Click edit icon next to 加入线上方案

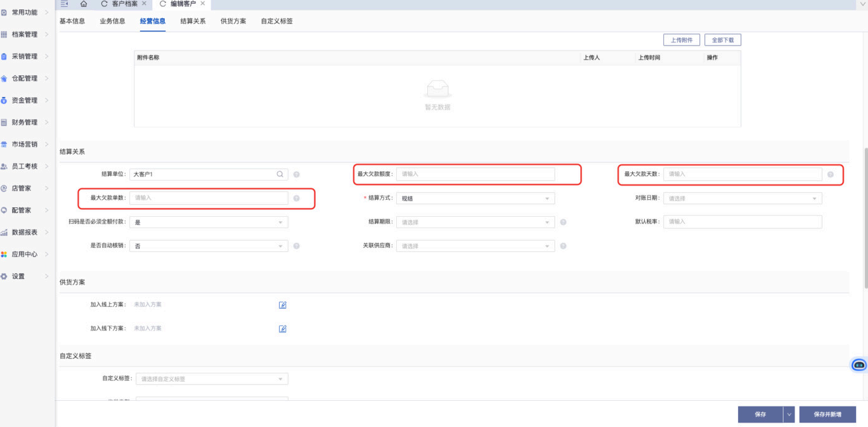(x=282, y=305)
